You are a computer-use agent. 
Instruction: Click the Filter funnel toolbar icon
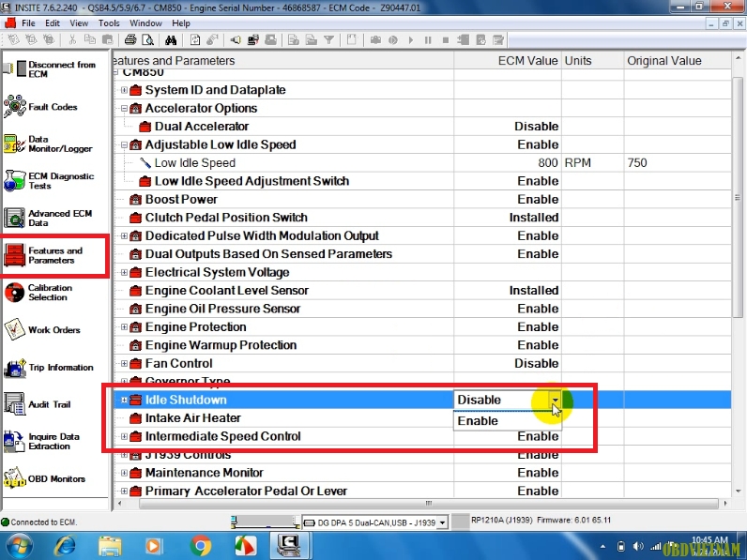pyautogui.click(x=328, y=40)
